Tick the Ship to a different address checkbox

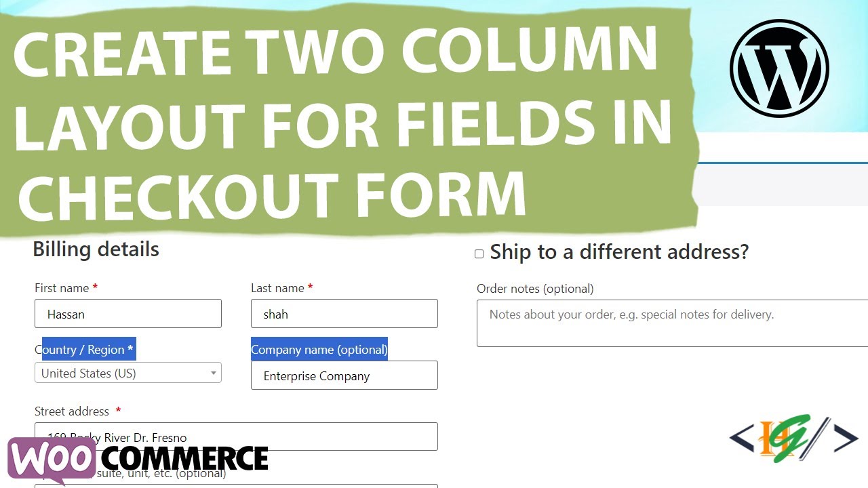479,253
